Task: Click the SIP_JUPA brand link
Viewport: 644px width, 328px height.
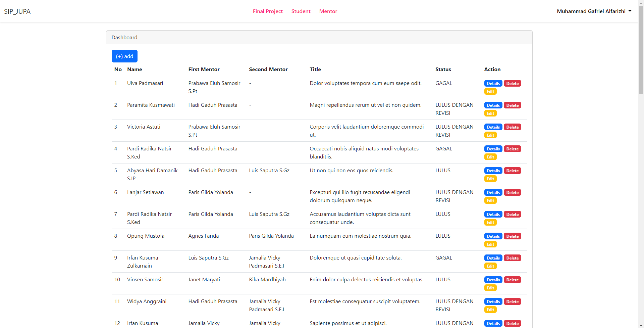Action: coord(17,11)
